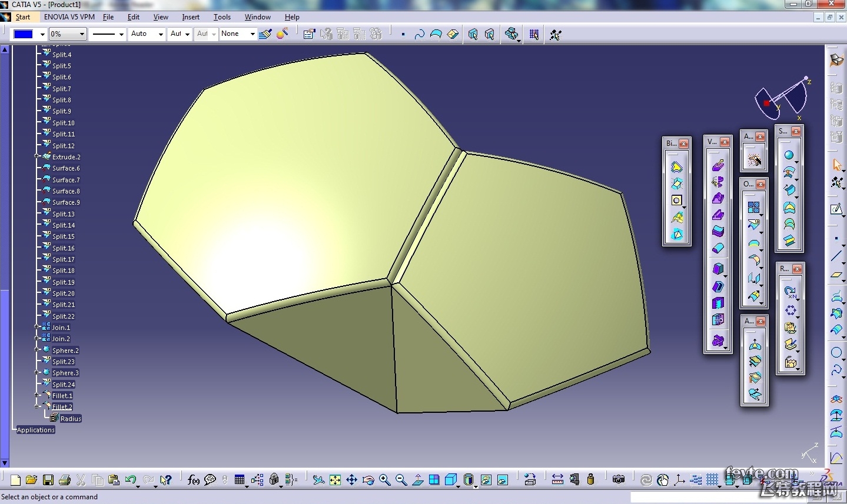Click the Normal View icon

coord(417,480)
